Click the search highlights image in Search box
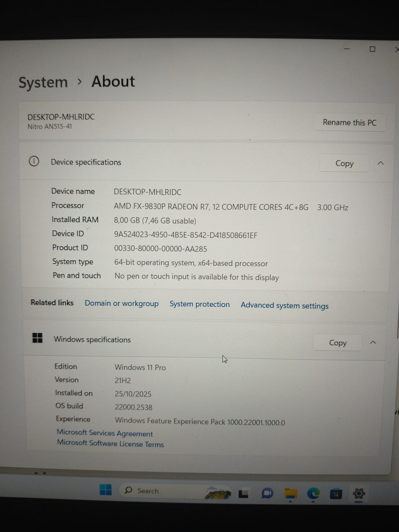The width and height of the screenshot is (399, 532). [x=218, y=493]
